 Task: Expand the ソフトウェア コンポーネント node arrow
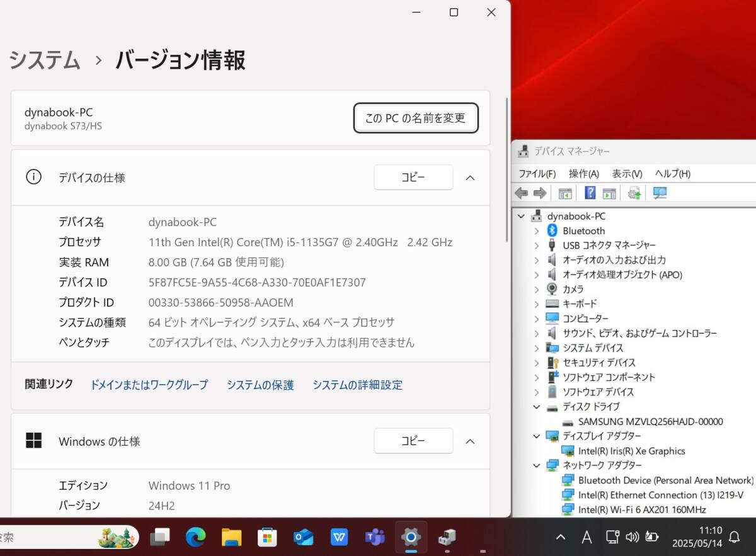(537, 377)
